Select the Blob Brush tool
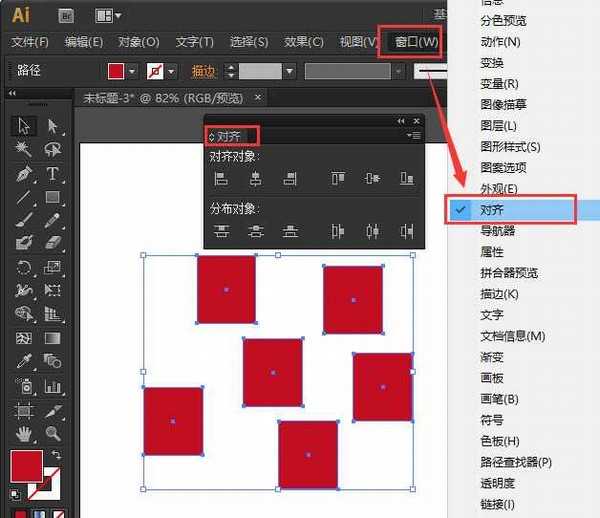The height and width of the screenshot is (518, 600). [x=24, y=243]
